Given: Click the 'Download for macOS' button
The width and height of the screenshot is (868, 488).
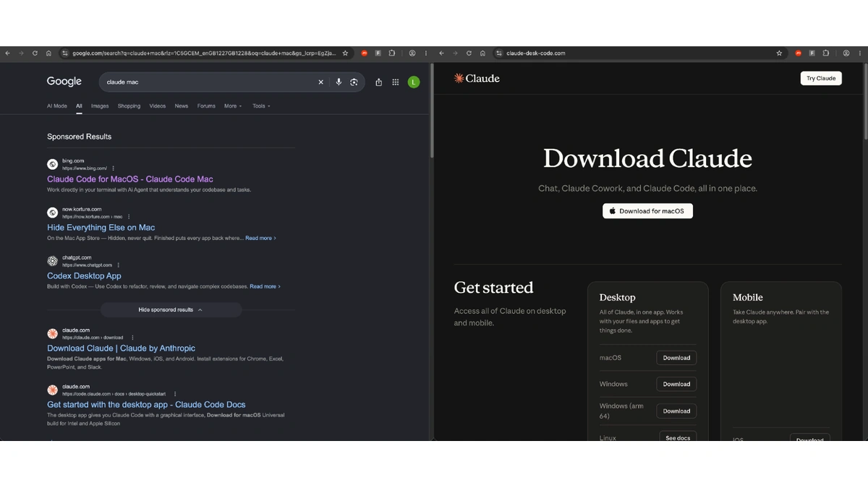Looking at the screenshot, I should tap(647, 211).
